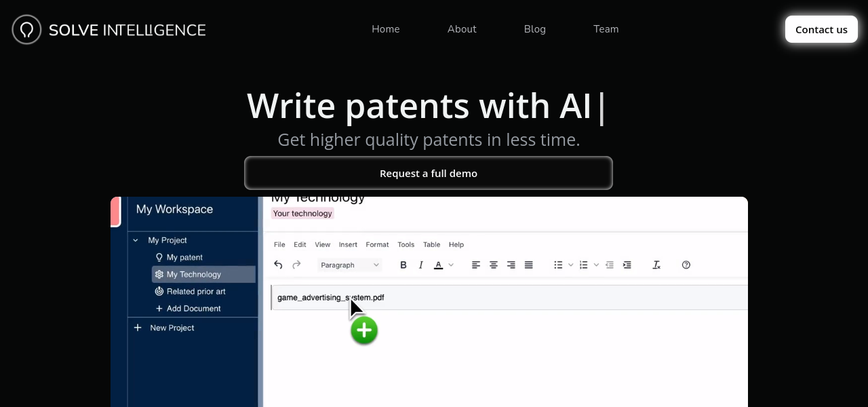Select Related prior art in sidebar
The image size is (868, 407).
tap(195, 291)
